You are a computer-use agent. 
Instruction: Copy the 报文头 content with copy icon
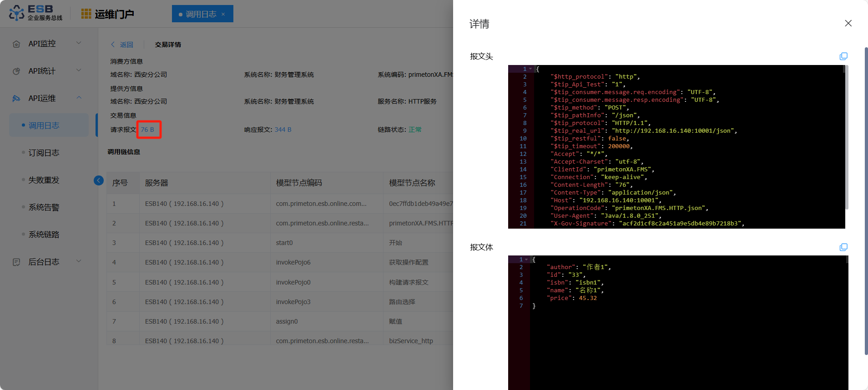[x=843, y=56]
